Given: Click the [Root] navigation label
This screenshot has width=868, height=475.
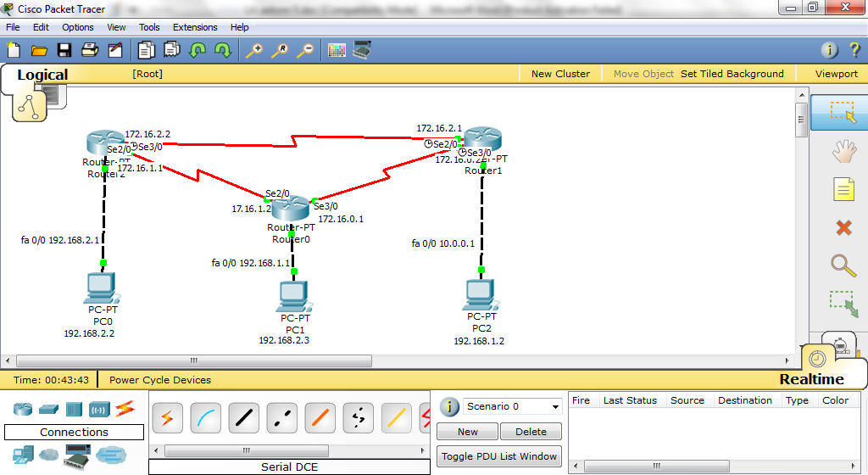Looking at the screenshot, I should click(147, 74).
